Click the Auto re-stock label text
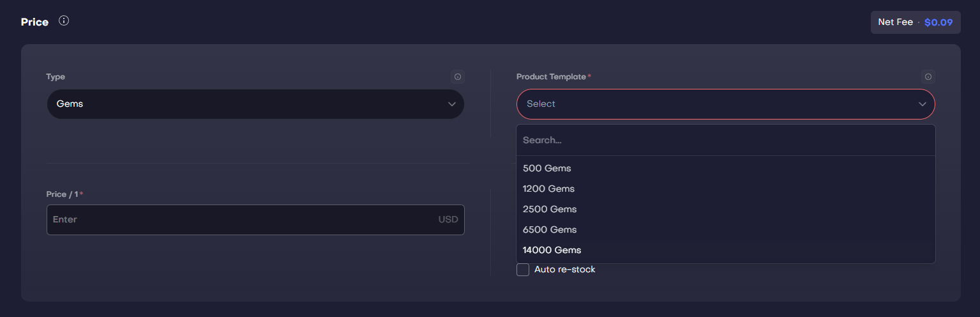980x317 pixels. 564,270
